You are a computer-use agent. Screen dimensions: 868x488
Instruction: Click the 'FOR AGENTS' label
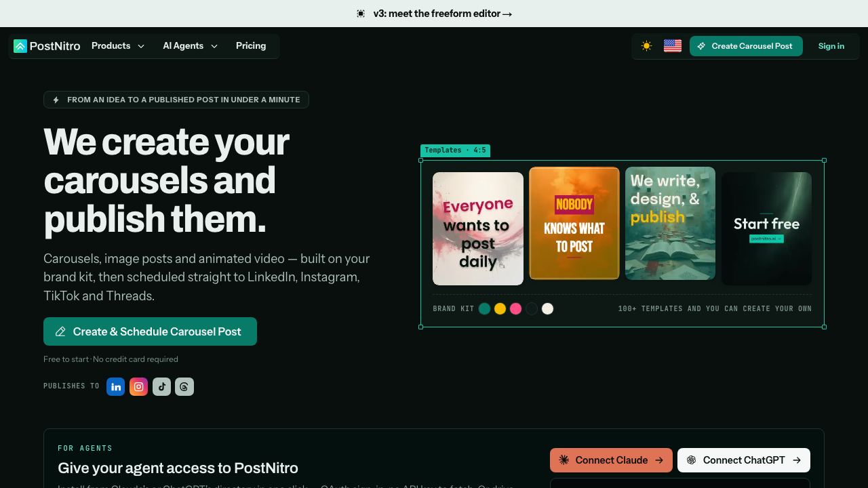pos(85,448)
